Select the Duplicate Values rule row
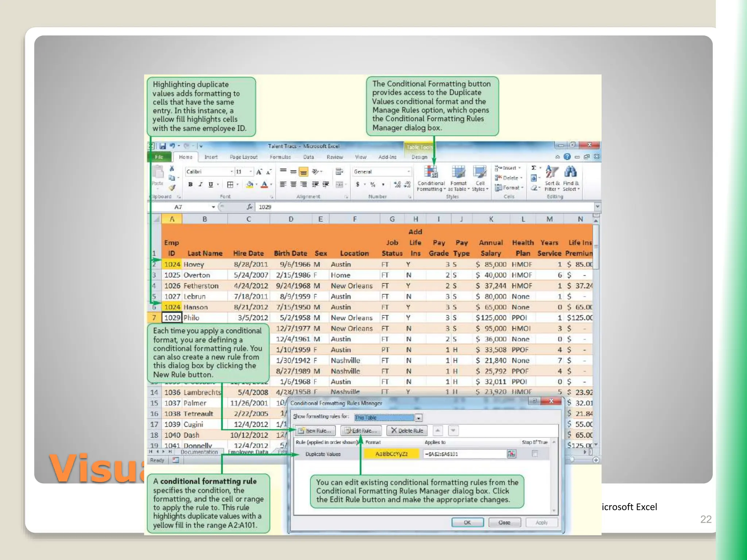This screenshot has width=747, height=560. coord(423,454)
